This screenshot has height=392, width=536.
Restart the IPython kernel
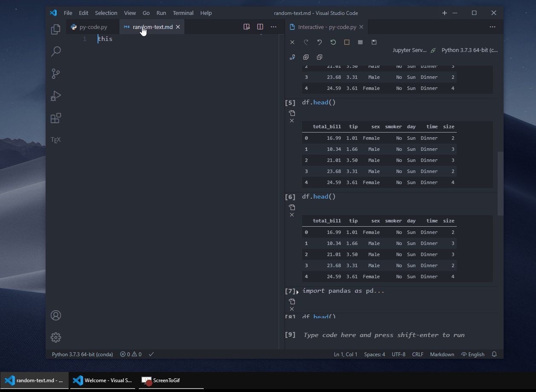pyautogui.click(x=333, y=42)
